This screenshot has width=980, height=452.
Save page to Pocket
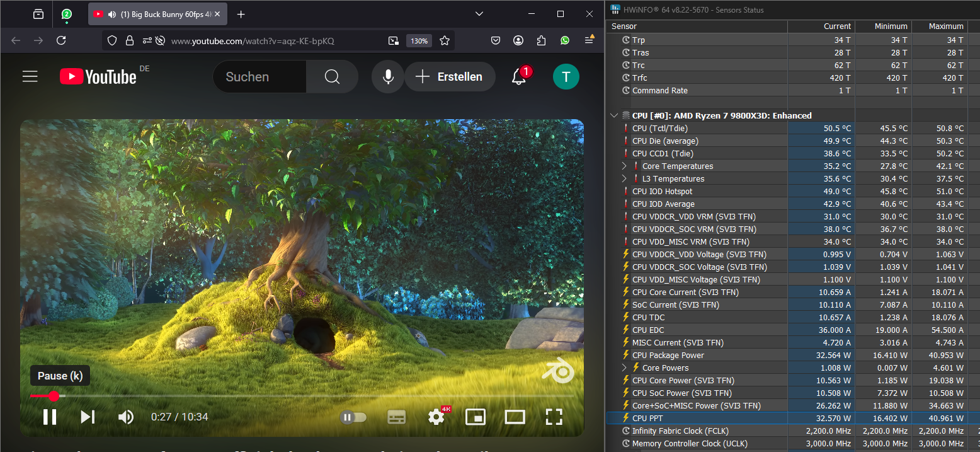496,40
